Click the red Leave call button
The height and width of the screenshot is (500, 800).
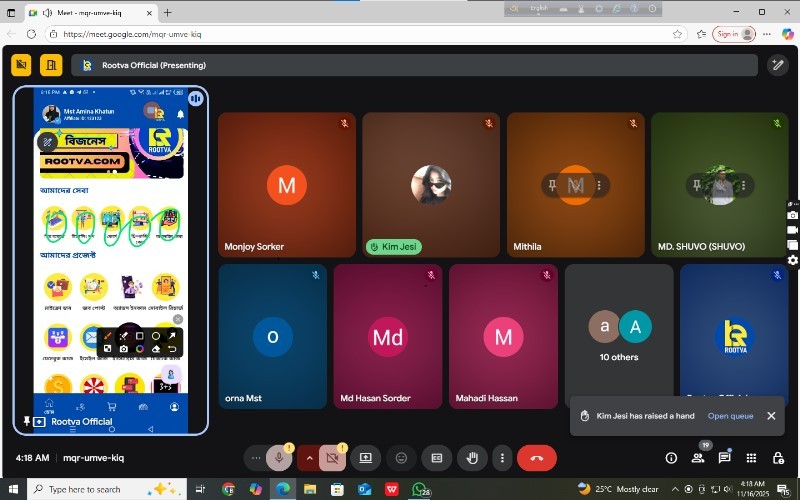coord(537,458)
